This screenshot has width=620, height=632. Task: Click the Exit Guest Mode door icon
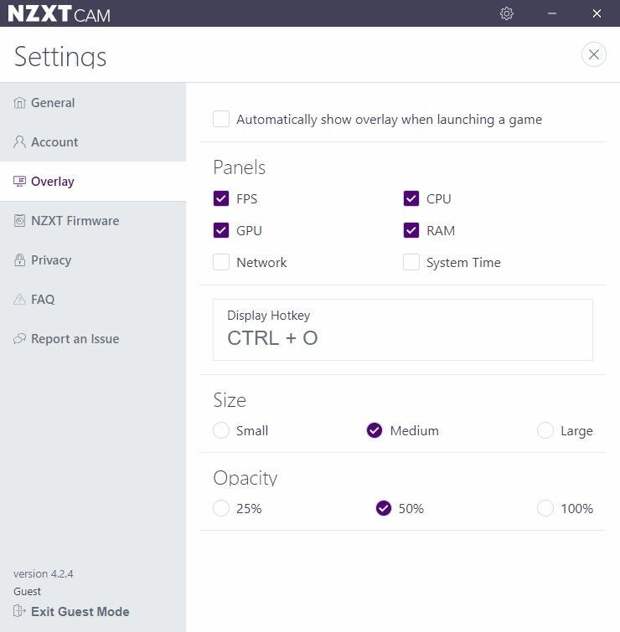(19, 611)
